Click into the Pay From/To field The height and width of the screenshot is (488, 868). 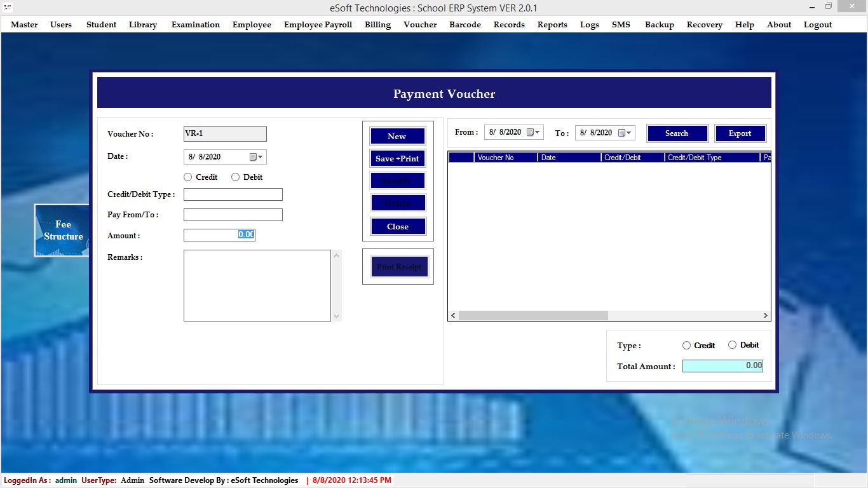point(233,215)
